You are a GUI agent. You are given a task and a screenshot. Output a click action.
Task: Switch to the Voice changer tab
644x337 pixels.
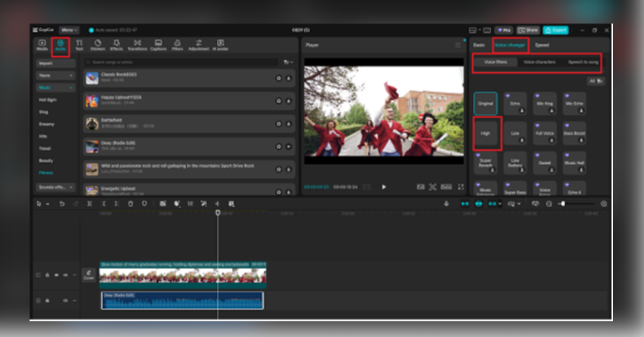tap(510, 45)
